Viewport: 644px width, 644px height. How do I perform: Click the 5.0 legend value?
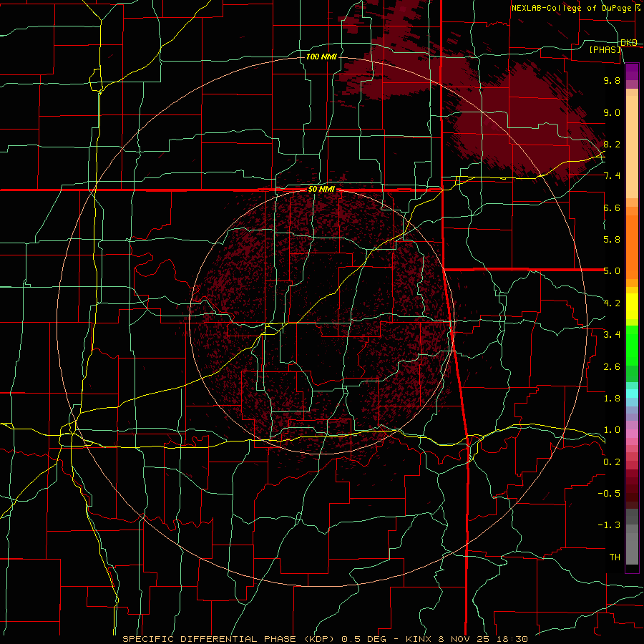[612, 271]
